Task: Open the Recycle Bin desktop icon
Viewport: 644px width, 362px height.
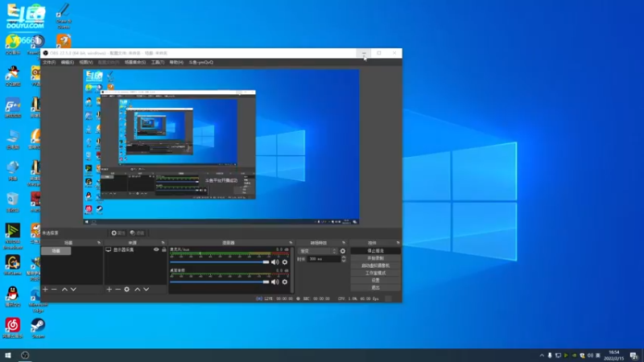Action: 12,202
